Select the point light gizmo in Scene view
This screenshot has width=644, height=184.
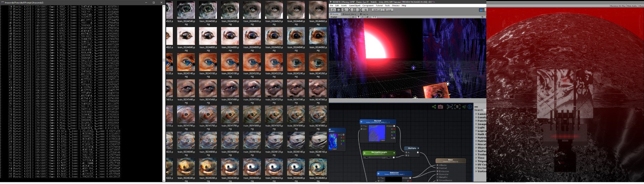click(x=413, y=68)
